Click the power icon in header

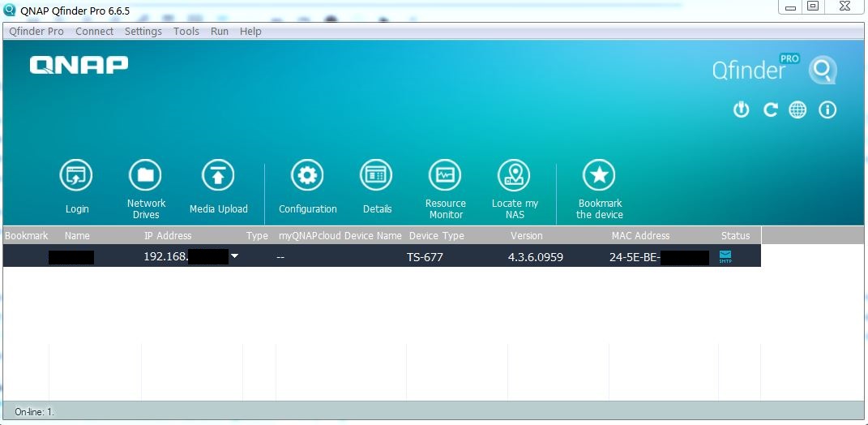[x=742, y=109]
